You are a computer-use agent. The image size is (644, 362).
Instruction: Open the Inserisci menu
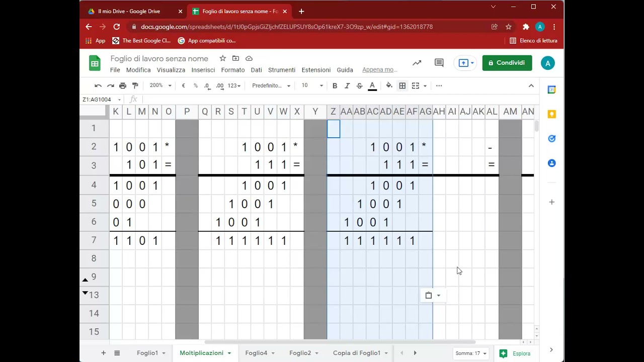[x=203, y=70]
